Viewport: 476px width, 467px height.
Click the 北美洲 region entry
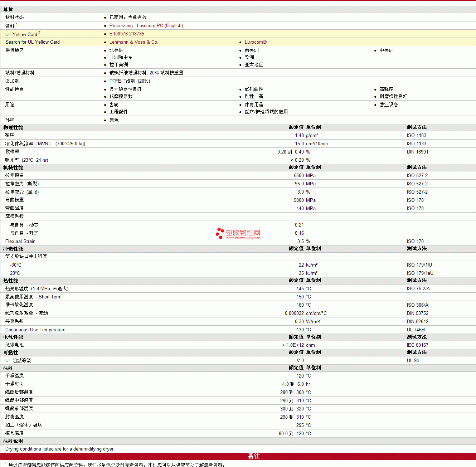point(116,50)
